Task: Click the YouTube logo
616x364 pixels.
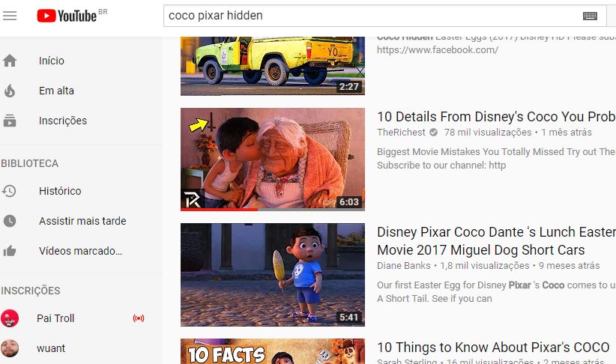Action: (x=67, y=16)
